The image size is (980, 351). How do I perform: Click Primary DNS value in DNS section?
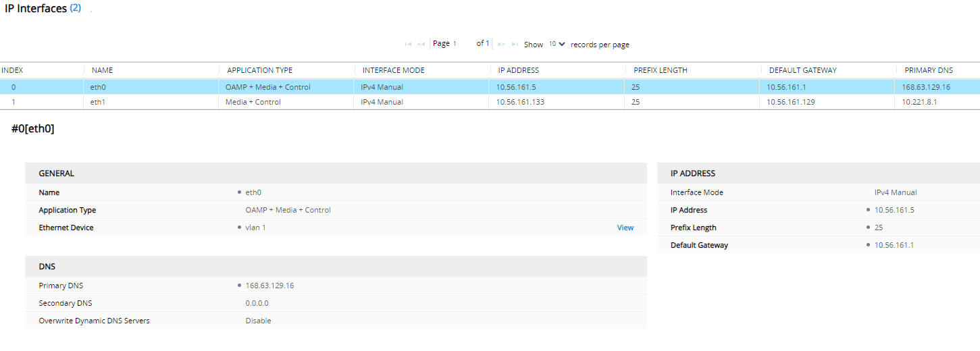click(x=269, y=286)
